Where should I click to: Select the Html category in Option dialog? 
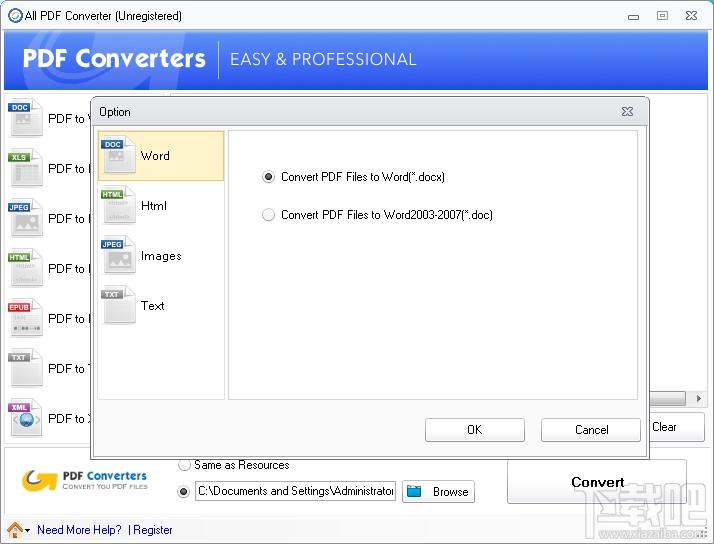point(161,206)
